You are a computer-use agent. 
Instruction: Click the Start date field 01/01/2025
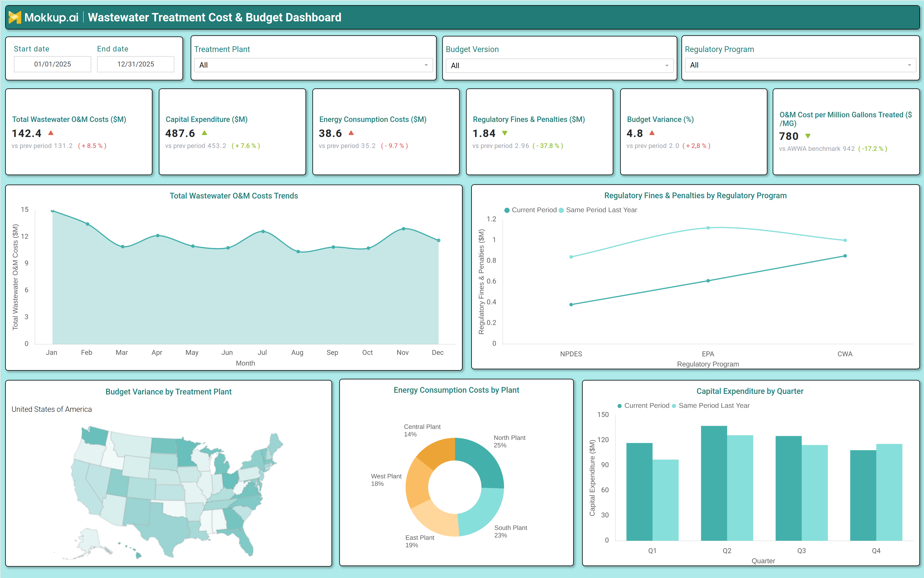click(x=52, y=64)
